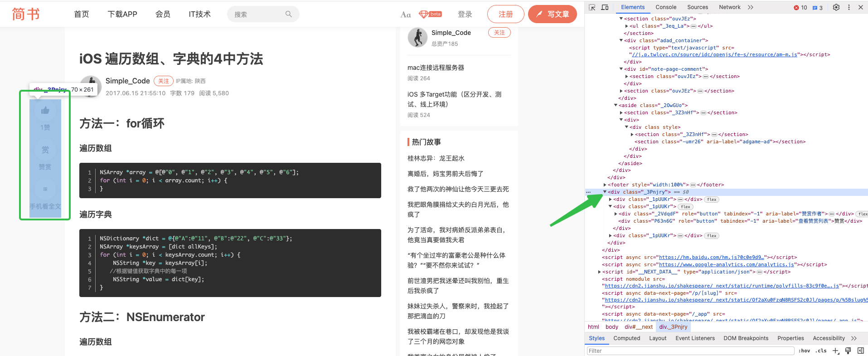Click the 登录 login link
Image resolution: width=868 pixels, height=356 pixels.
[x=465, y=14]
